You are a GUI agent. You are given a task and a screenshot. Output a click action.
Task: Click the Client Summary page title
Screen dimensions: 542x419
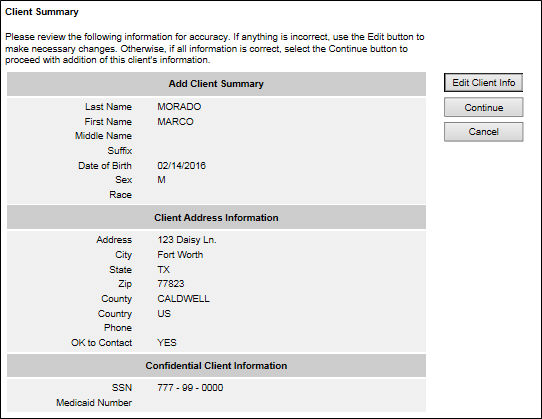42,12
